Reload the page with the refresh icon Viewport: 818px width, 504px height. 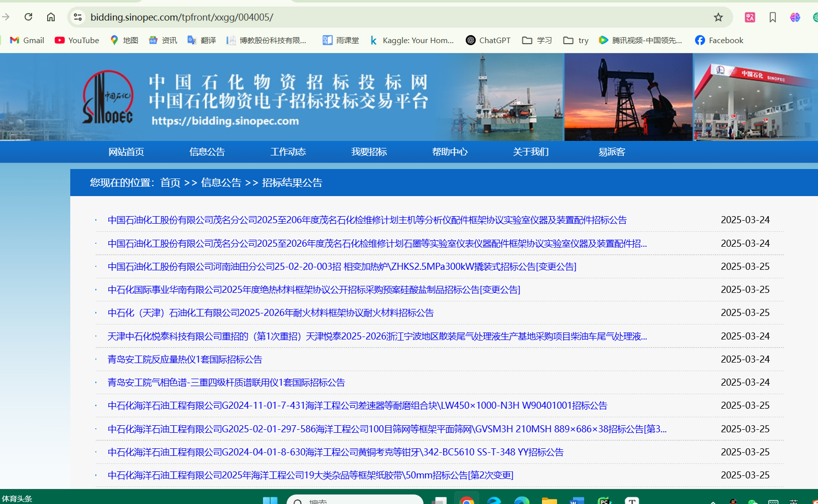[x=29, y=17]
